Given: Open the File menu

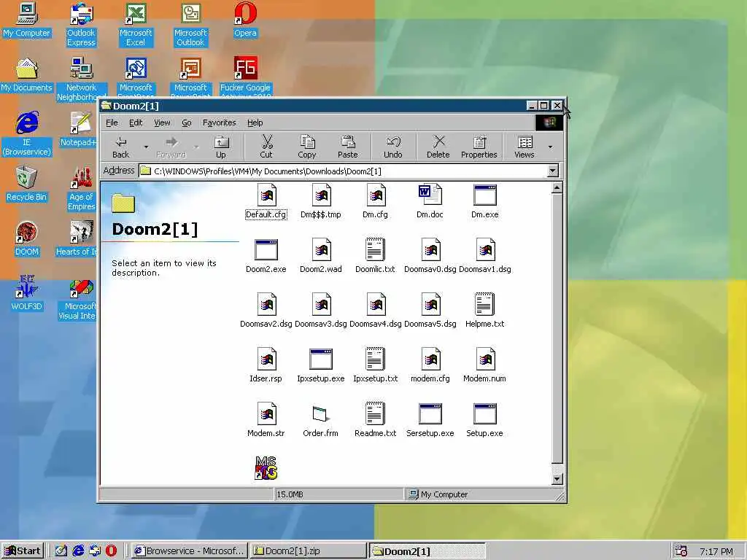Looking at the screenshot, I should [x=112, y=122].
